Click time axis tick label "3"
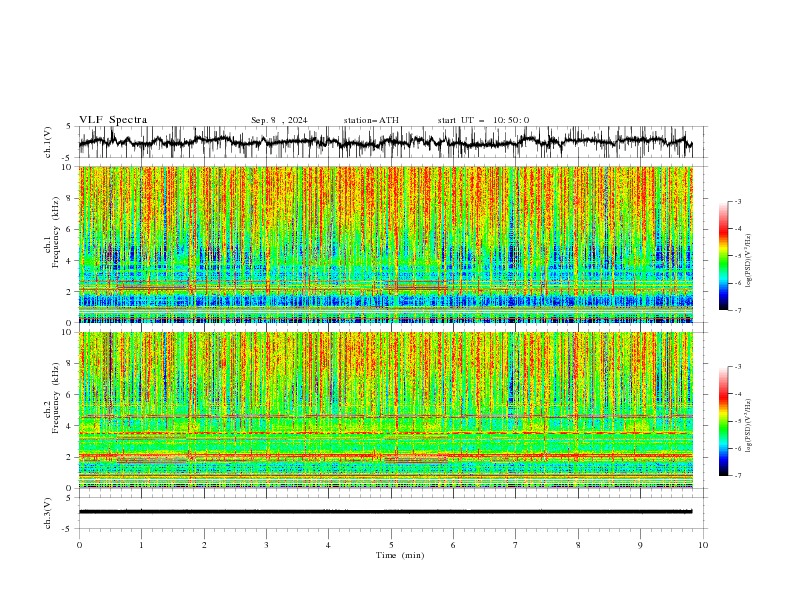The image size is (792, 612). coord(266,545)
